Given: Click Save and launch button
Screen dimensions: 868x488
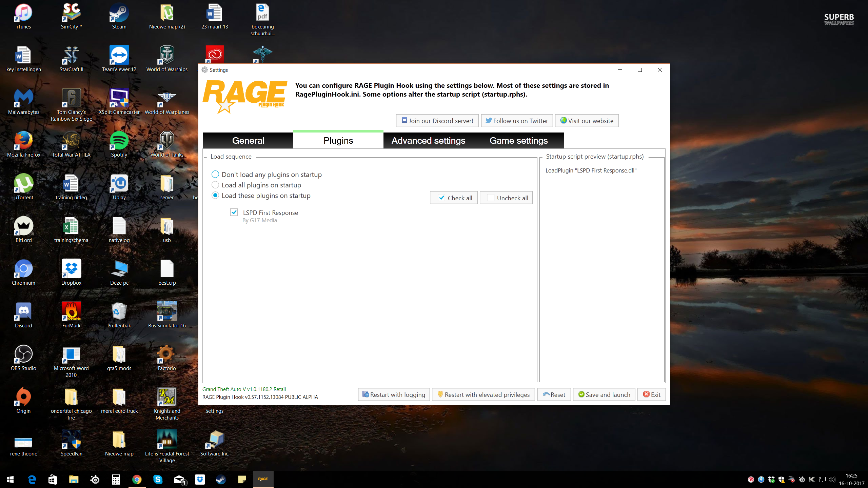Looking at the screenshot, I should [604, 394].
